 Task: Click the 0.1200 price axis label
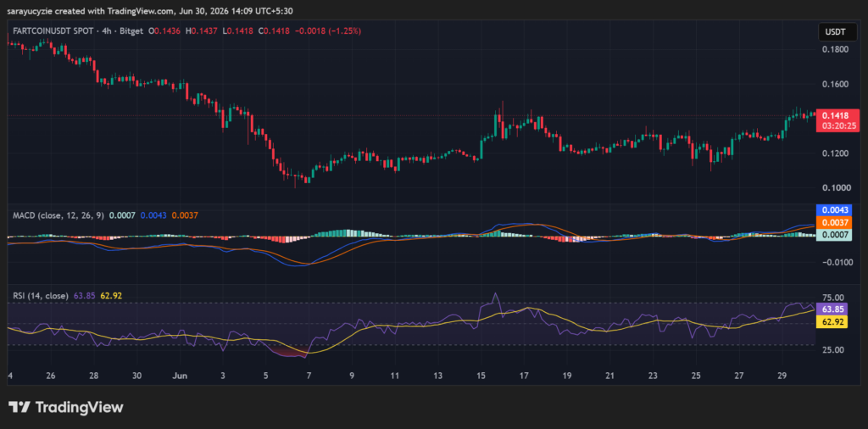[x=834, y=153]
